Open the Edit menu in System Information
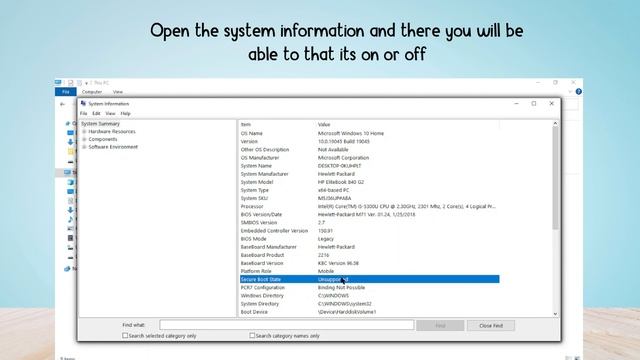Viewport: 640px width, 360px height. (96, 113)
